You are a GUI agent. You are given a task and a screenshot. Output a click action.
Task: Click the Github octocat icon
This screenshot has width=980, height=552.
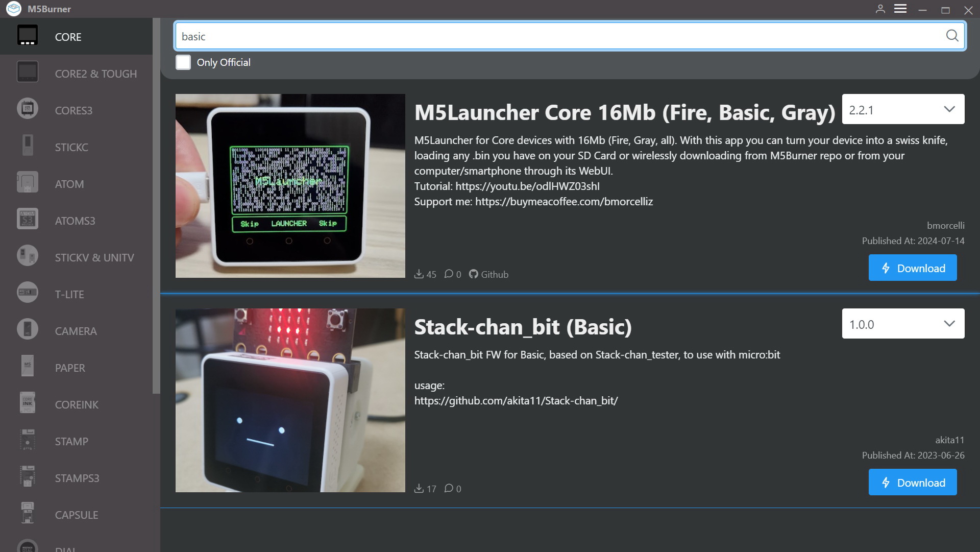pyautogui.click(x=473, y=274)
